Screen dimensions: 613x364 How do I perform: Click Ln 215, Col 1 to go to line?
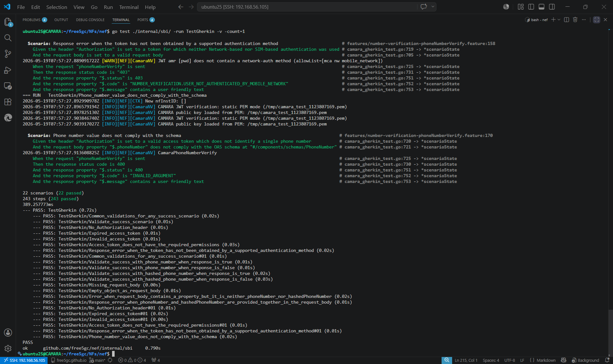tap(466, 360)
